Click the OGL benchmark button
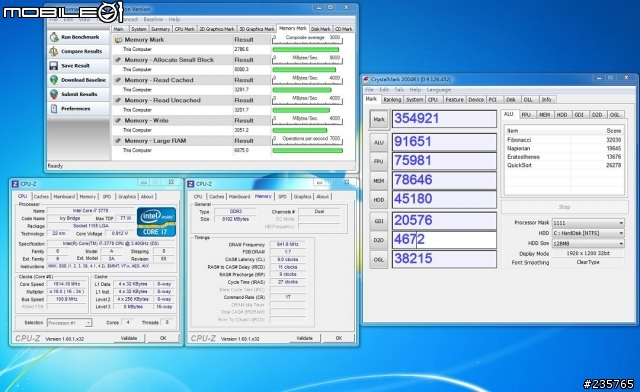The image size is (640, 392). (379, 259)
